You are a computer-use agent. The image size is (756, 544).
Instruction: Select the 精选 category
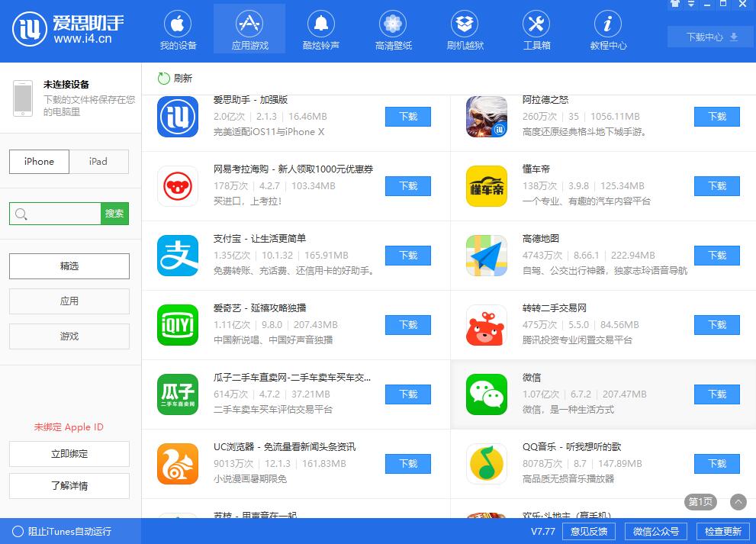pos(69,266)
